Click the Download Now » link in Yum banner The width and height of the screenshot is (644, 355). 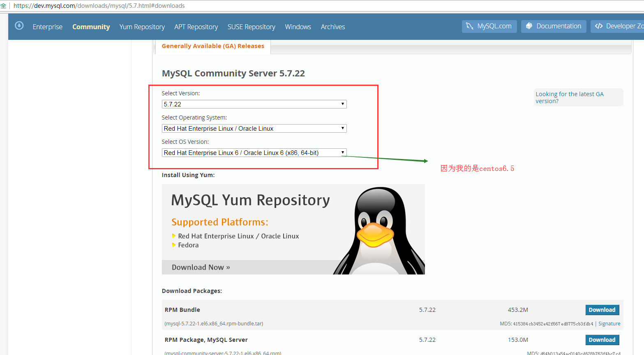(201, 267)
